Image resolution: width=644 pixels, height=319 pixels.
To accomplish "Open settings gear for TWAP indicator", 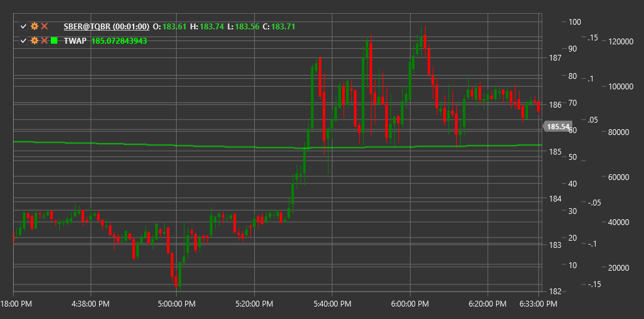I will pyautogui.click(x=35, y=40).
